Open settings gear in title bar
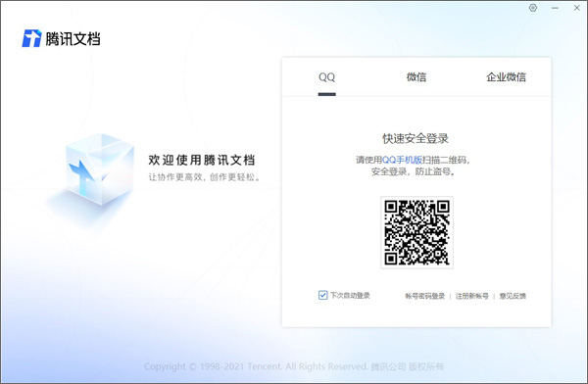Image resolution: width=588 pixels, height=384 pixels. tap(533, 8)
